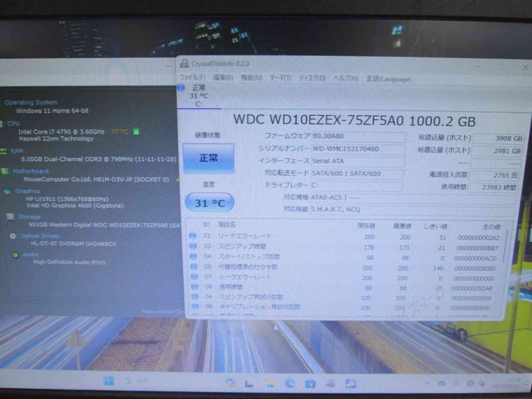Screen dimensions: 532x399
Task: Click the RAM chip icon in Speccy
Action: [3, 151]
